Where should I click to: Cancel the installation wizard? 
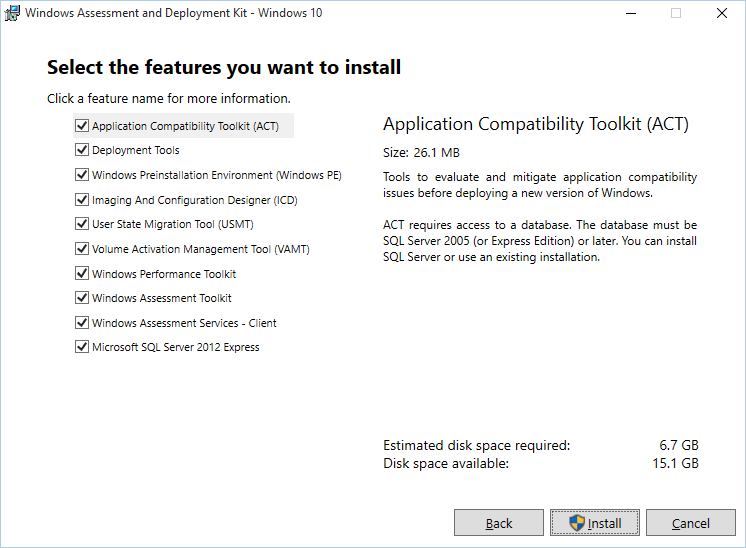[x=690, y=523]
